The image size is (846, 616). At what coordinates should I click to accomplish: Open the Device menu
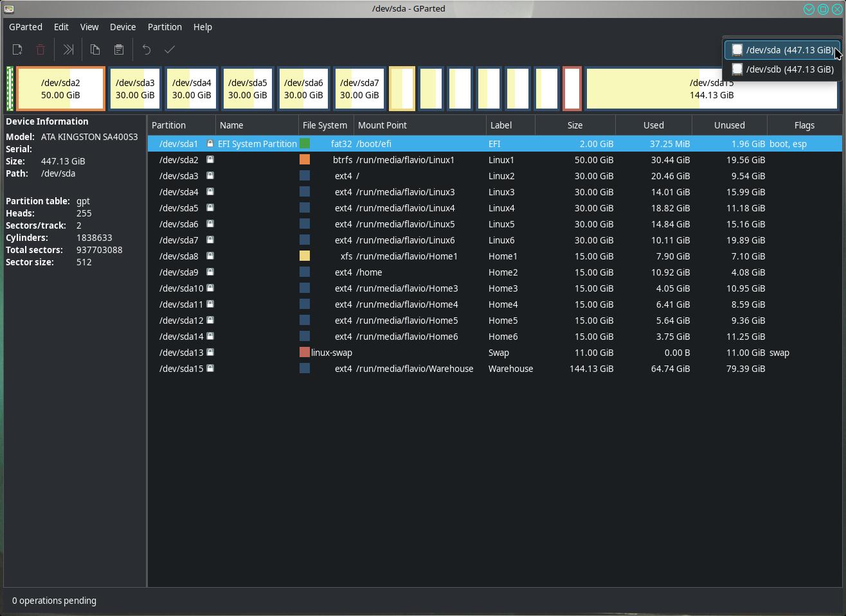122,27
